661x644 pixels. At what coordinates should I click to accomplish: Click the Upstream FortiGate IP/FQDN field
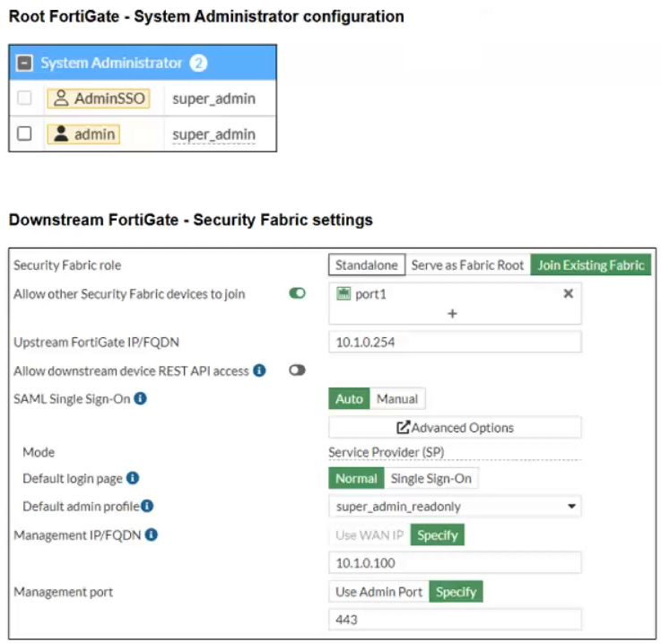(x=455, y=342)
